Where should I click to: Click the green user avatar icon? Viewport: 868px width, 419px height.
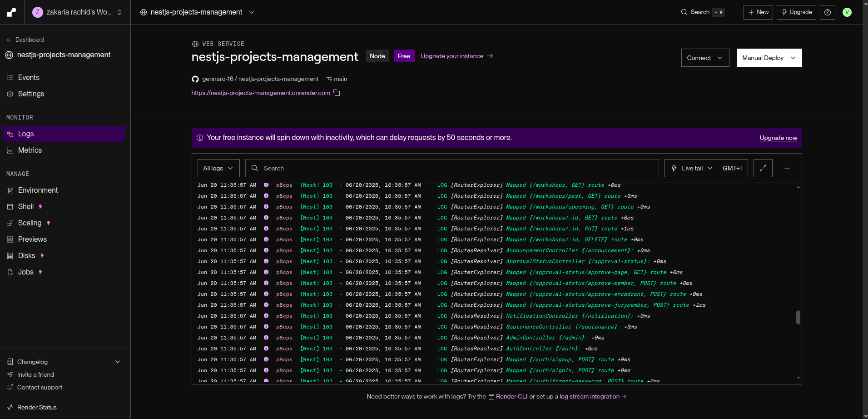click(847, 12)
